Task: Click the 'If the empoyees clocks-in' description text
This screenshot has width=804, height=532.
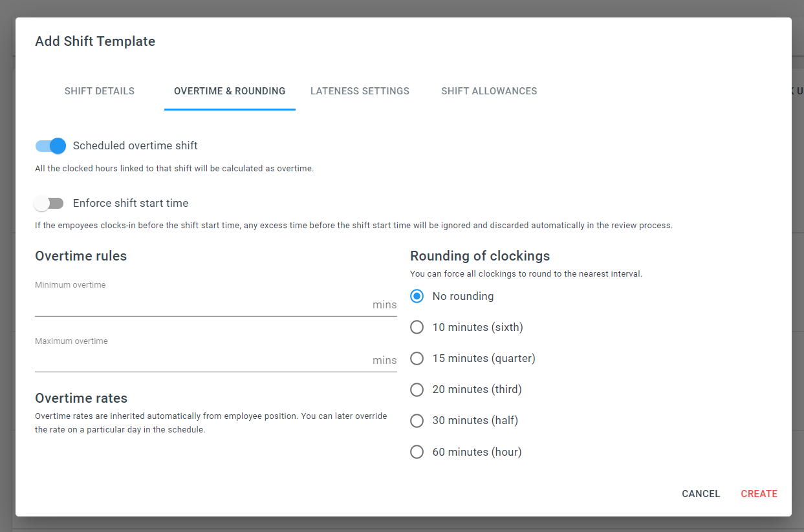Action: coord(354,226)
